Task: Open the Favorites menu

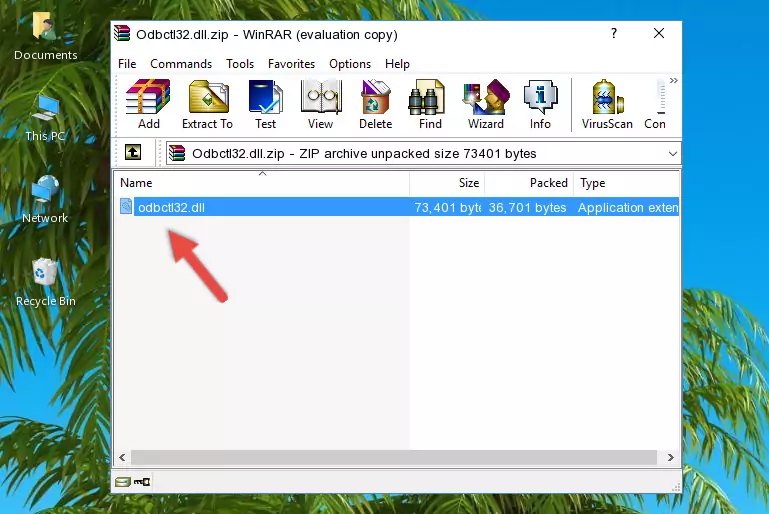Action: click(x=291, y=64)
